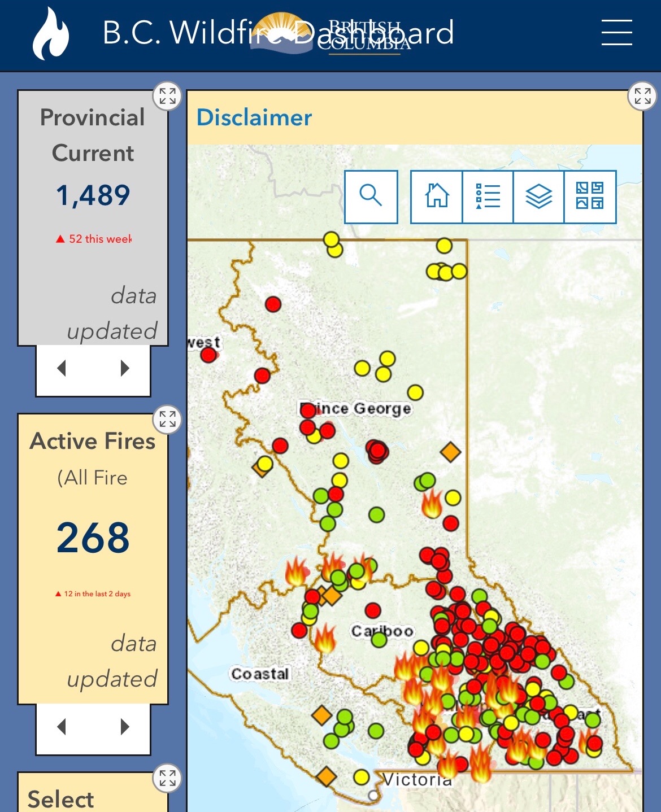Expand the Select panel at bottom
Screen dimensions: 661x812
[x=167, y=778]
